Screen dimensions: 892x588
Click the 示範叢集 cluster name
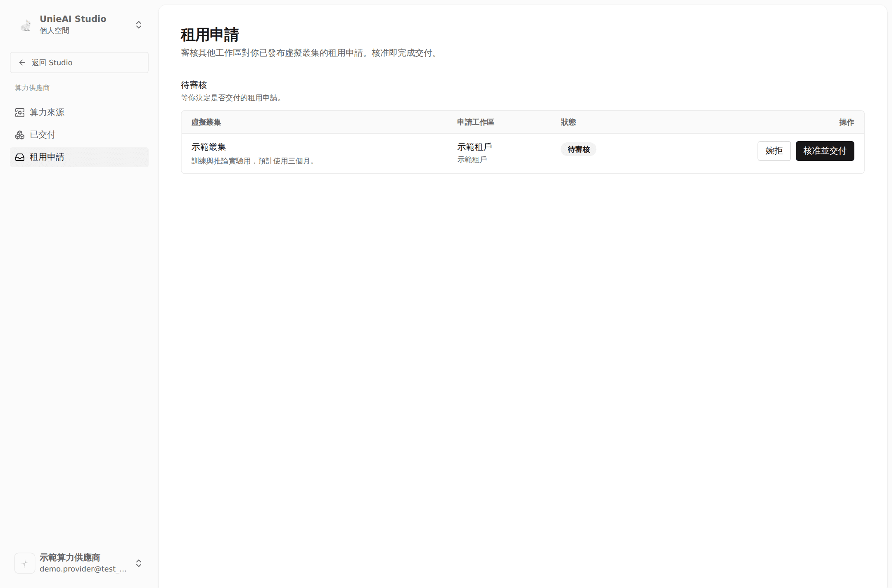pyautogui.click(x=209, y=147)
